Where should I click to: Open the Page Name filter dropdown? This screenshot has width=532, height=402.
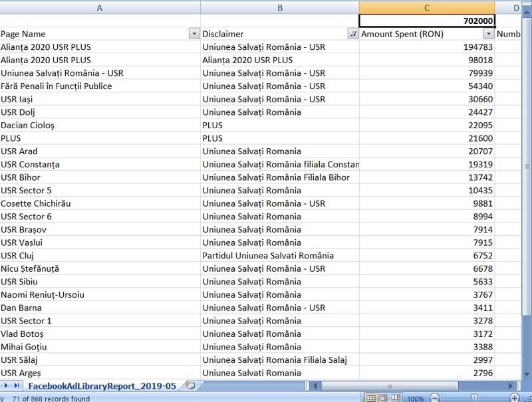click(x=194, y=34)
